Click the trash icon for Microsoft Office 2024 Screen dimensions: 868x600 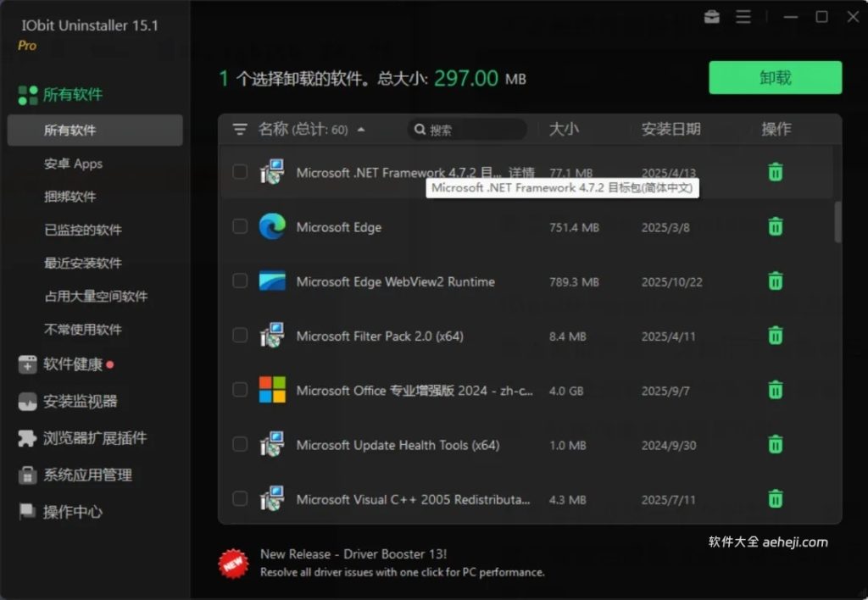775,390
